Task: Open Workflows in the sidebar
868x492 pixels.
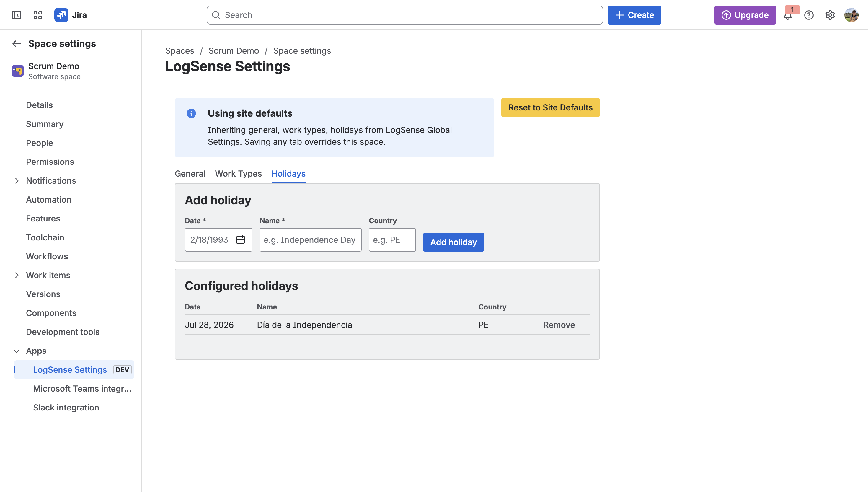Action: pos(47,256)
